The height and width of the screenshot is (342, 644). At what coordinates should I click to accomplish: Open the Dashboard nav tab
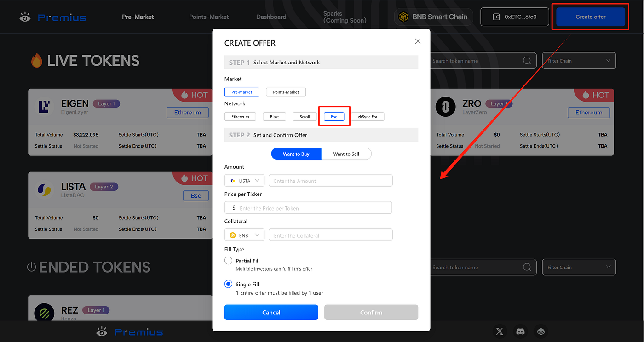pyautogui.click(x=271, y=17)
